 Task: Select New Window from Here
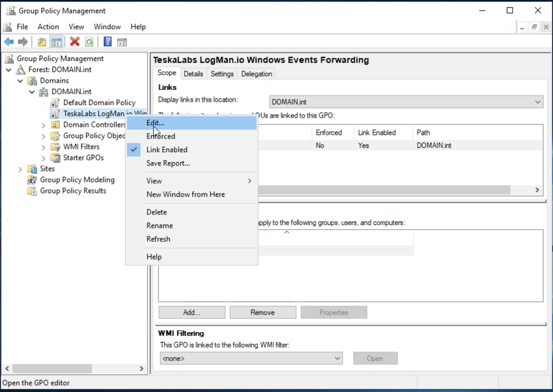192,195
